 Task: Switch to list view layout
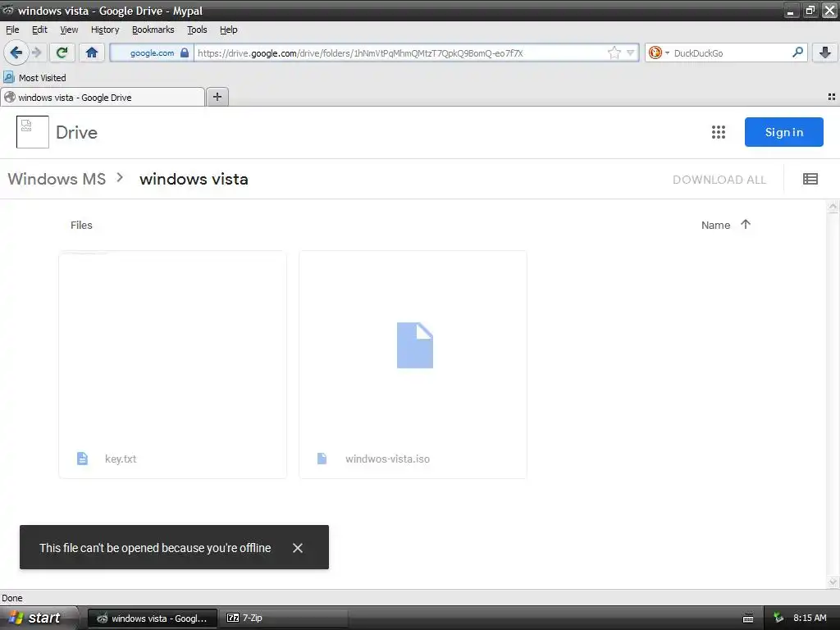click(x=810, y=179)
